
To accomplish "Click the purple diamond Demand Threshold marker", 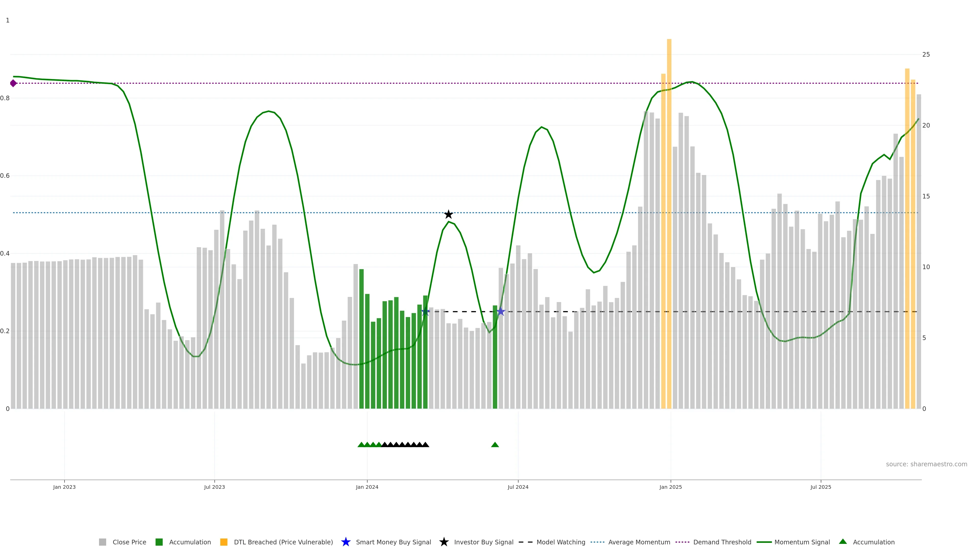I will pos(13,83).
